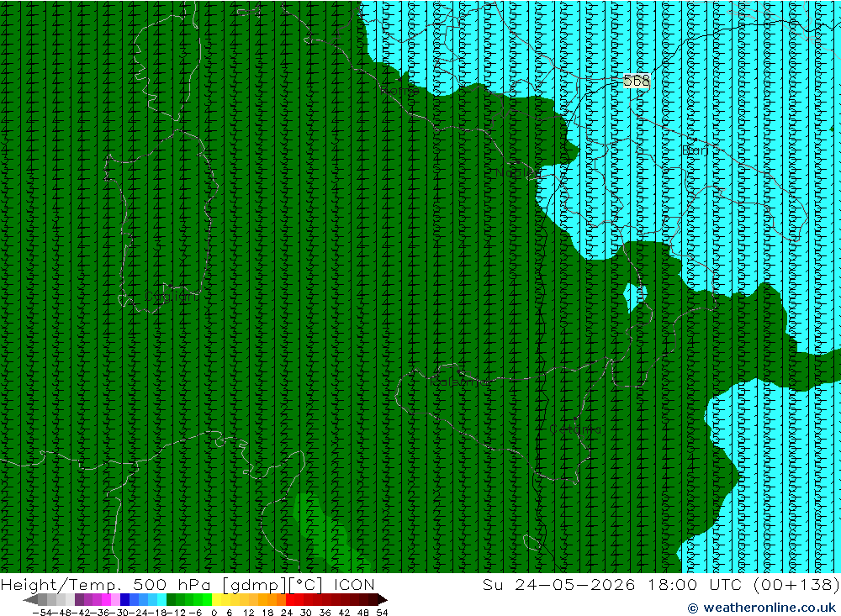
Task: Click the forecast date Su 24-05-2026
Action: point(558,584)
